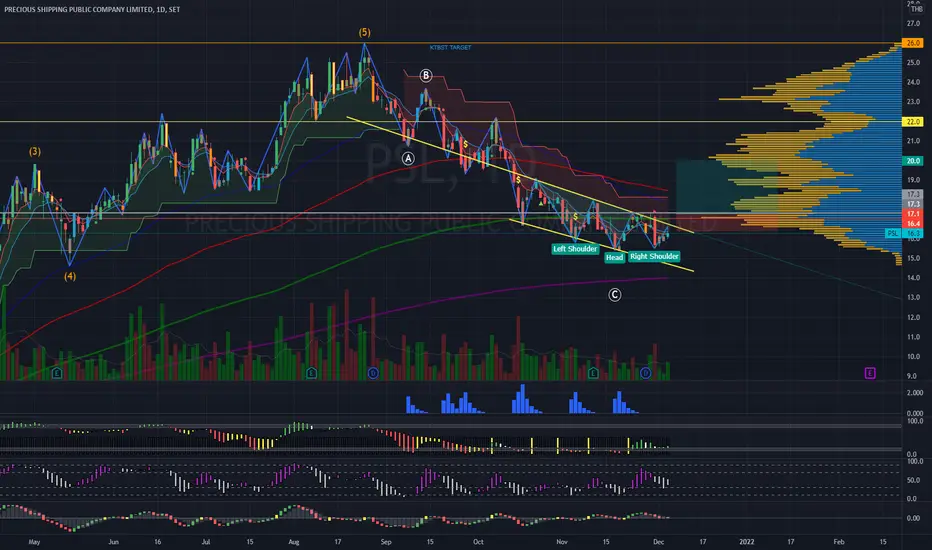The height and width of the screenshot is (550, 932).
Task: Open the dividend marker in late November
Action: pyautogui.click(x=646, y=373)
